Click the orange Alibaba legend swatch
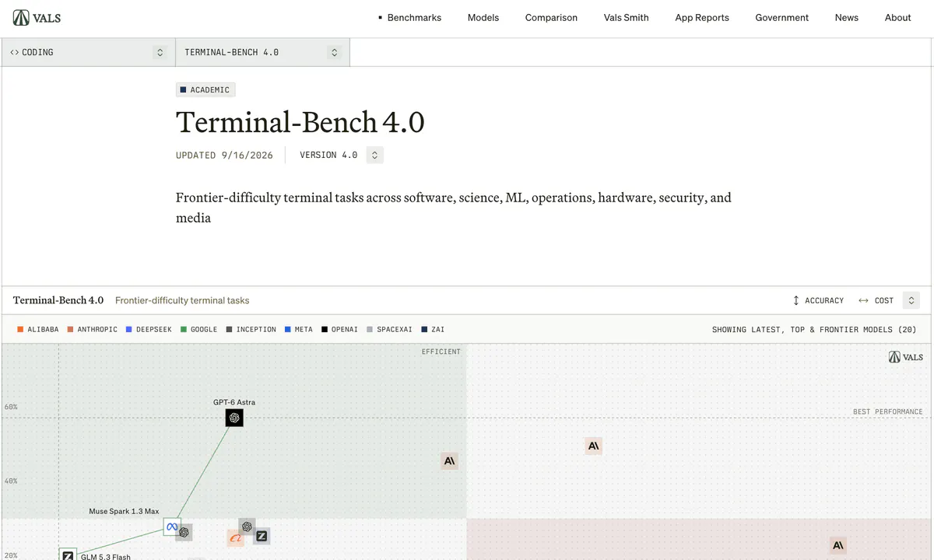This screenshot has width=934, height=560. point(20,330)
